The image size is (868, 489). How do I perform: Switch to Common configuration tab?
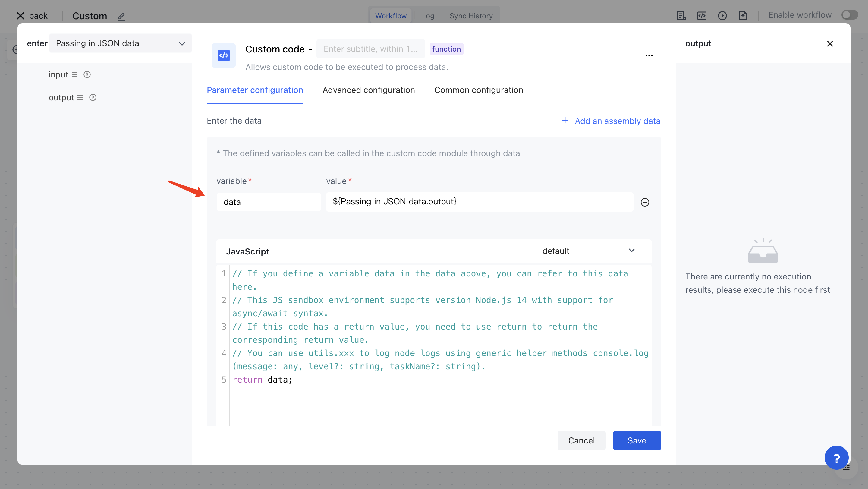(479, 90)
